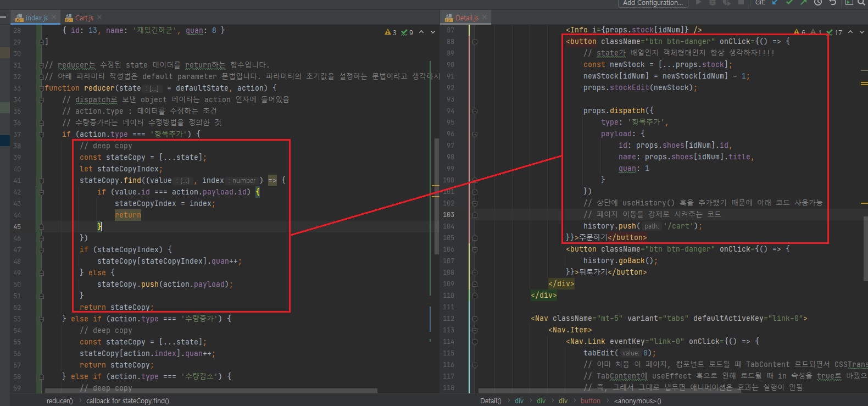
Task: Click the Git update project arrow icon
Action: (x=775, y=2)
